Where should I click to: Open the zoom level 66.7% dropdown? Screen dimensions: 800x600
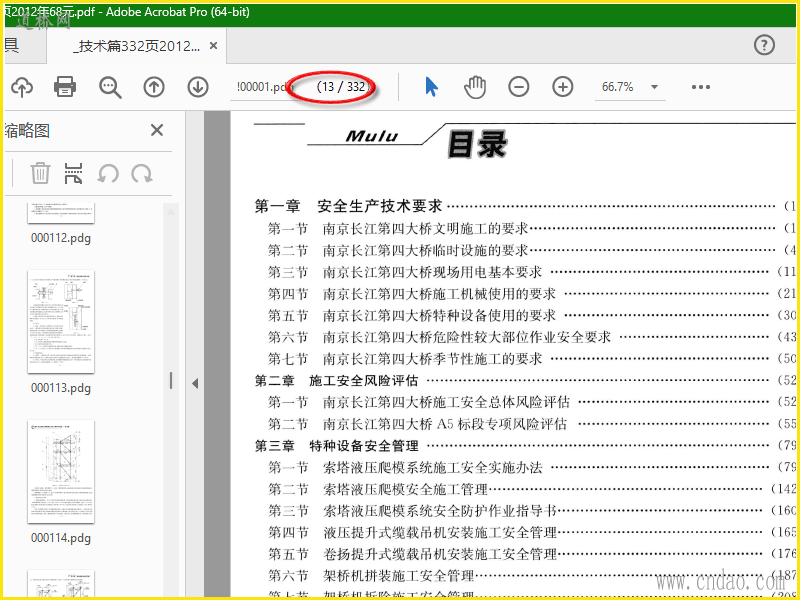pos(630,87)
